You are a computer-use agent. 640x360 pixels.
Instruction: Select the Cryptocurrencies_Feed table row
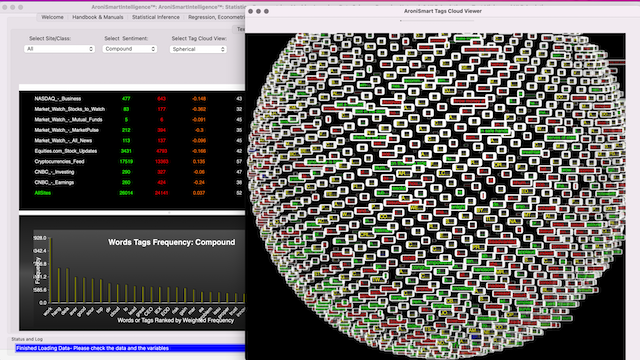click(132, 162)
